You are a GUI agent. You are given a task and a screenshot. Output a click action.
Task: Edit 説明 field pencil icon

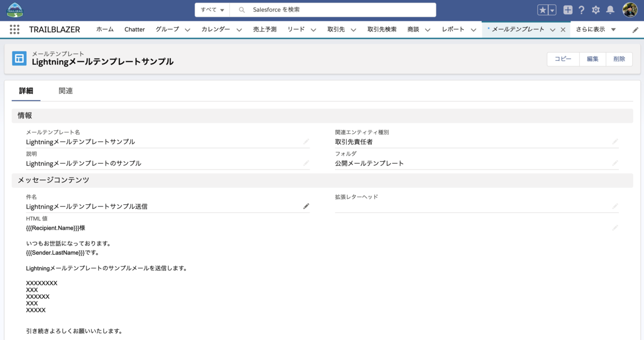click(306, 163)
